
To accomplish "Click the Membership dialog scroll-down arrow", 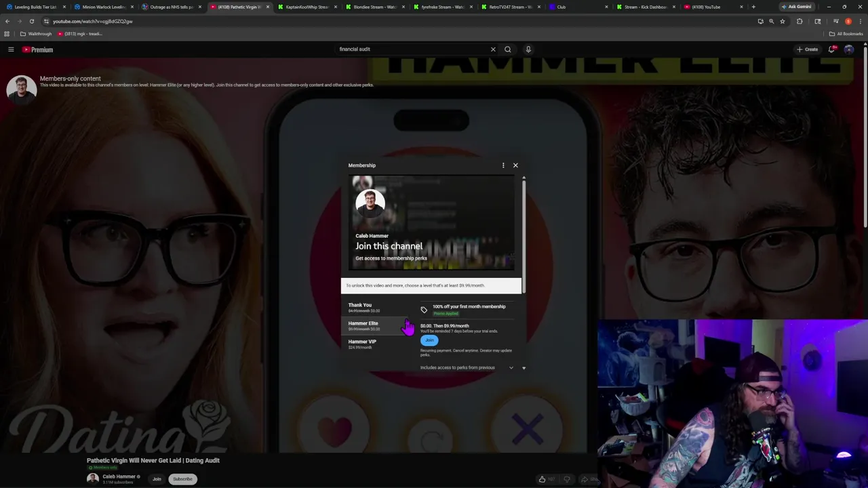I will [x=524, y=368].
